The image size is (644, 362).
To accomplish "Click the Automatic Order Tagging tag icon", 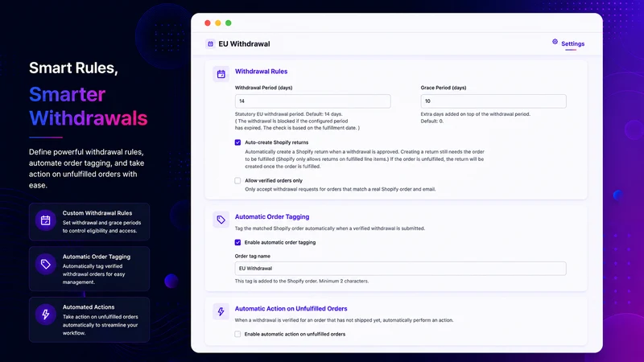I will pos(221,220).
